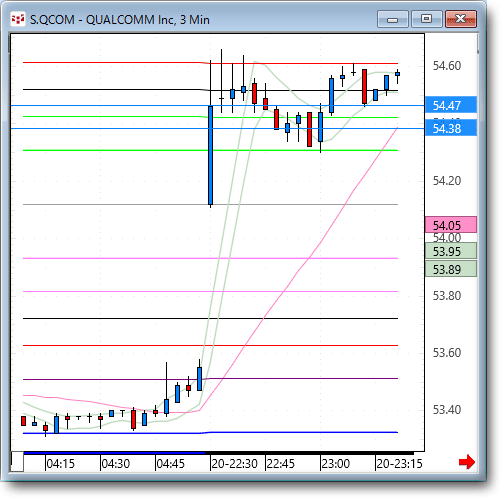The width and height of the screenshot is (504, 499).
Task: Select the 54.47 blue price label
Action: pos(451,105)
